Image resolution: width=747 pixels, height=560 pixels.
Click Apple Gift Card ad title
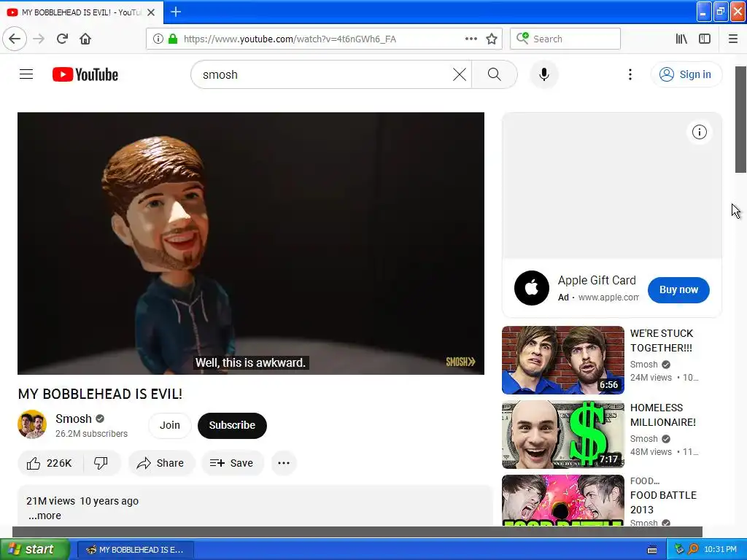click(597, 280)
